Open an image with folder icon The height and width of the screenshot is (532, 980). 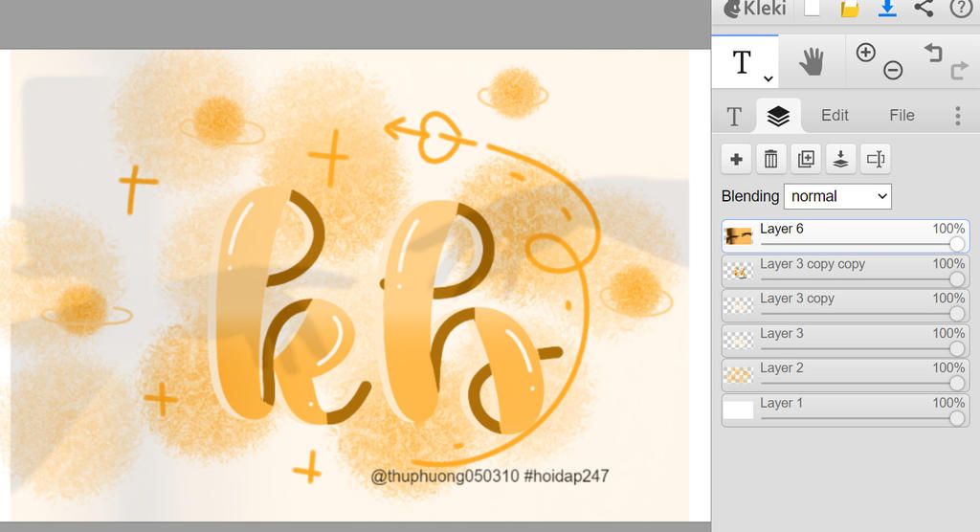click(x=850, y=9)
